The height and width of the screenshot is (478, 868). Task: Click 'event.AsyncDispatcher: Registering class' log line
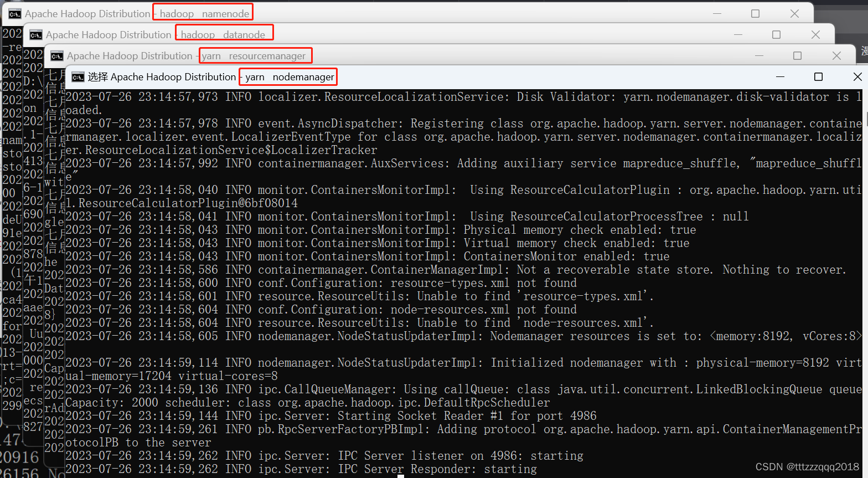coord(464,137)
